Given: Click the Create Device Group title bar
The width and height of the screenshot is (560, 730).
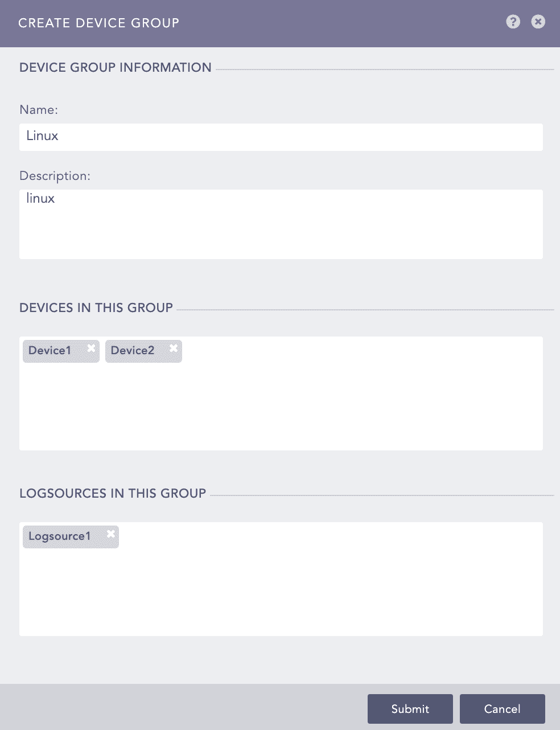Looking at the screenshot, I should click(x=99, y=23).
